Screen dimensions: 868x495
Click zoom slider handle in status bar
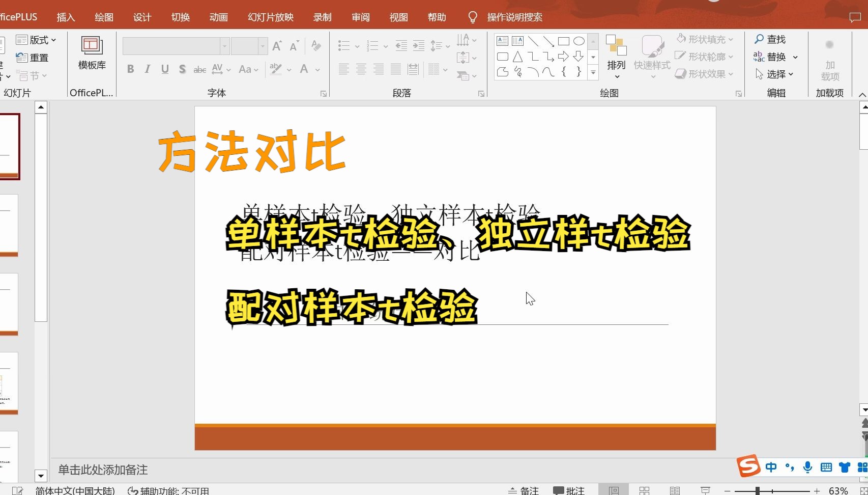(758, 491)
